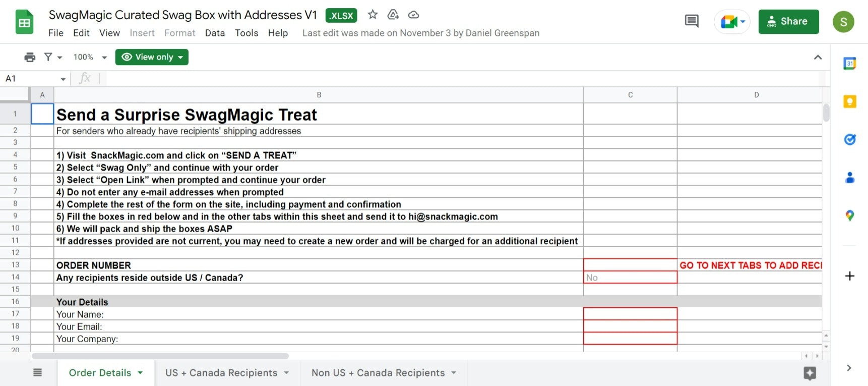This screenshot has width=868, height=386.
Task: Open the View menu
Action: click(x=109, y=33)
